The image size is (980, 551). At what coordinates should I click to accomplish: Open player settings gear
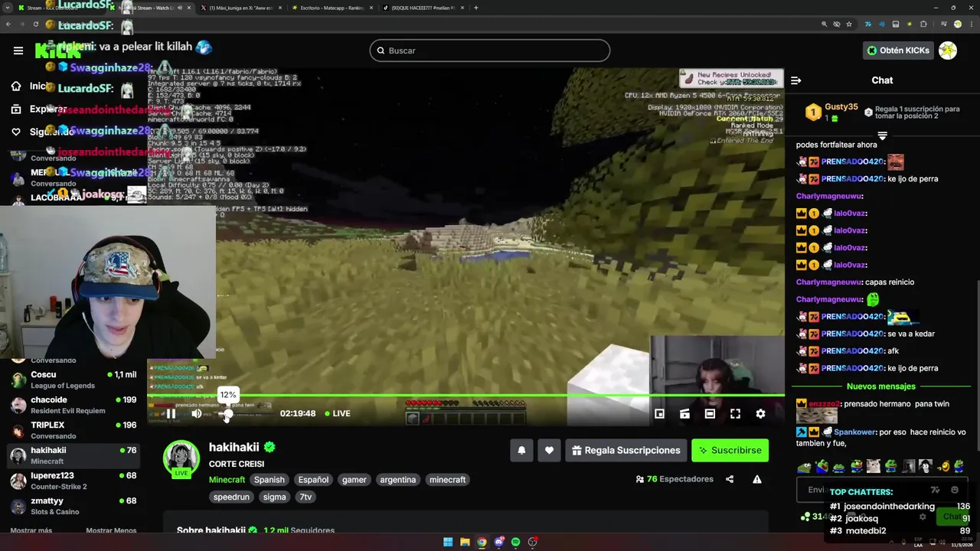pos(760,413)
